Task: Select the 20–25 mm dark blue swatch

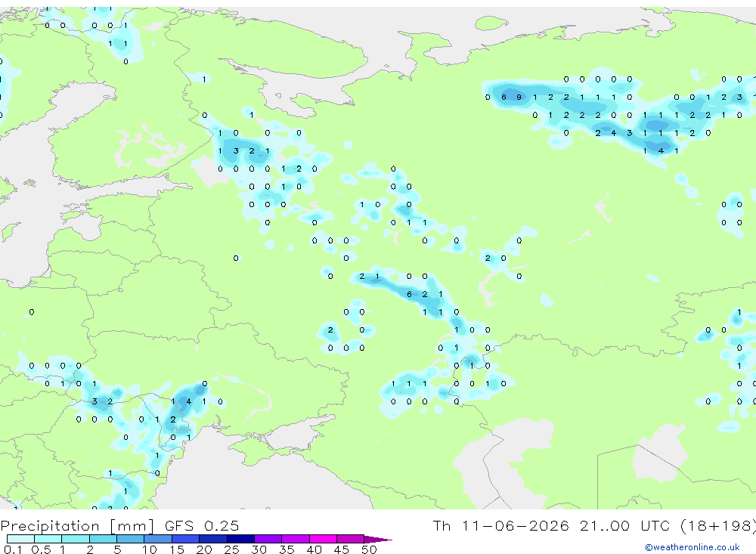Action: 213,539
